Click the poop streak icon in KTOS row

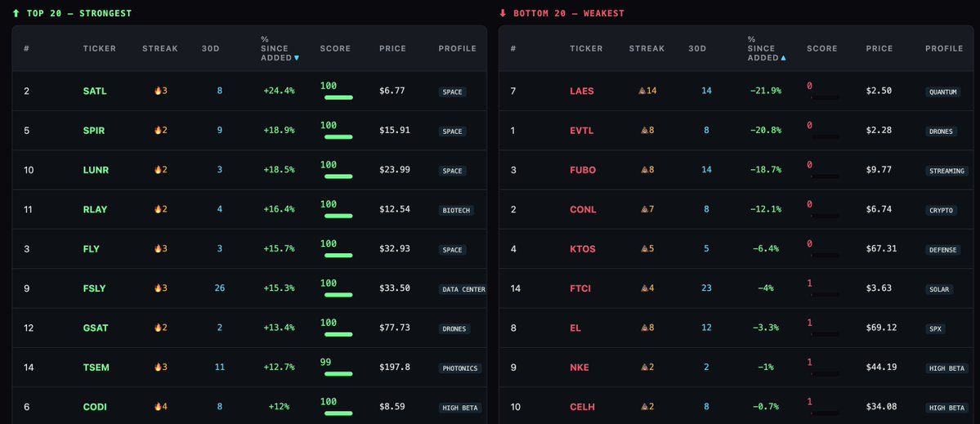point(644,248)
